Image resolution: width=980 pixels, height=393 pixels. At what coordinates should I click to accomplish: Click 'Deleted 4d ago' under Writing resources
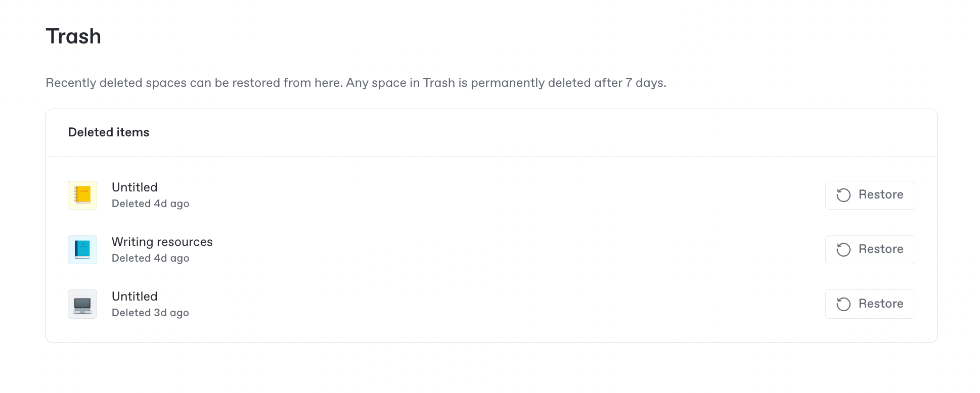tap(150, 258)
